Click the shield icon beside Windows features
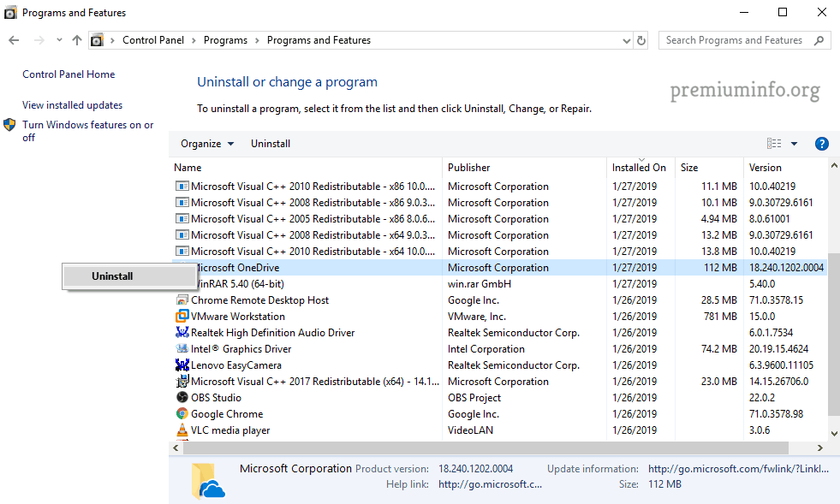The image size is (840, 504). (x=9, y=125)
